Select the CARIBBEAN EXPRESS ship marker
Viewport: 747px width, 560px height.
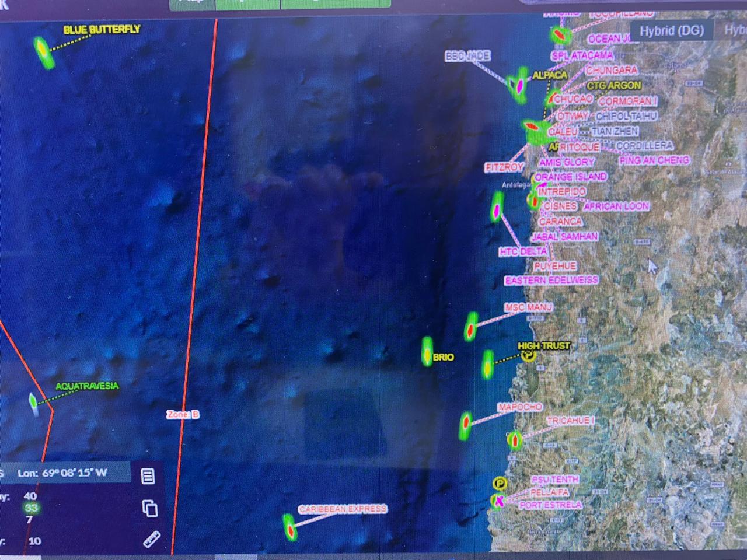coord(291,527)
